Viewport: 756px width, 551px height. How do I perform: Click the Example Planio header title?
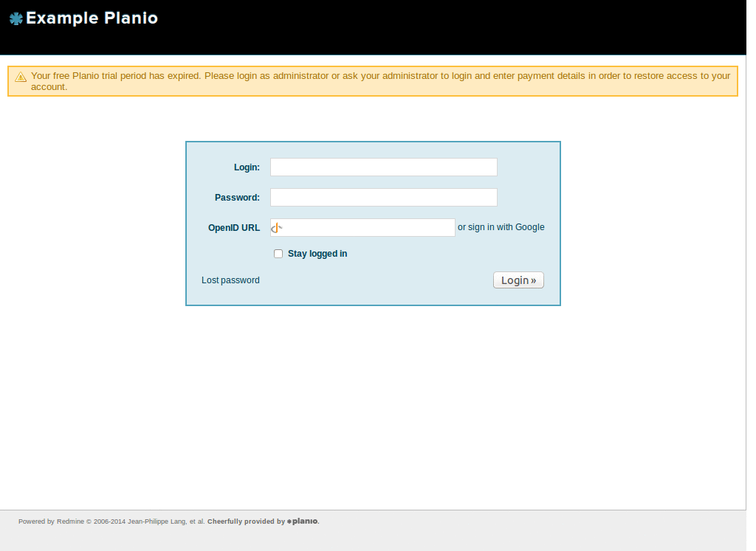(92, 18)
